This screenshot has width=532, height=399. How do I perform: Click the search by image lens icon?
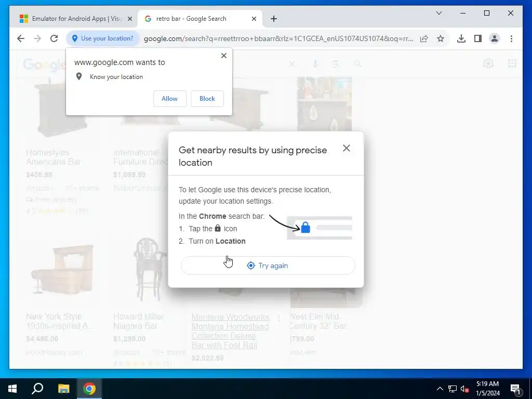(x=336, y=63)
